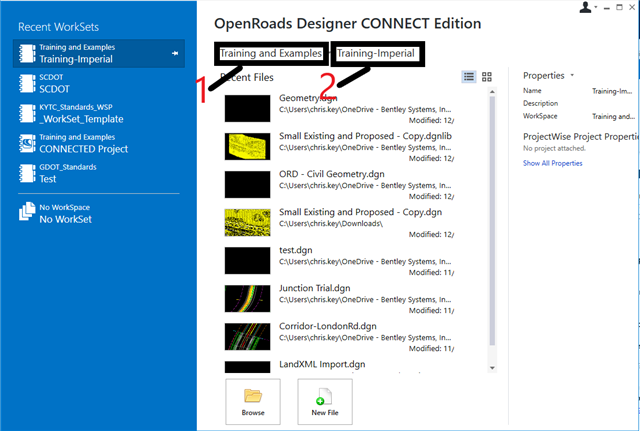Click the documents icon beside No WorkSet

coord(27,211)
